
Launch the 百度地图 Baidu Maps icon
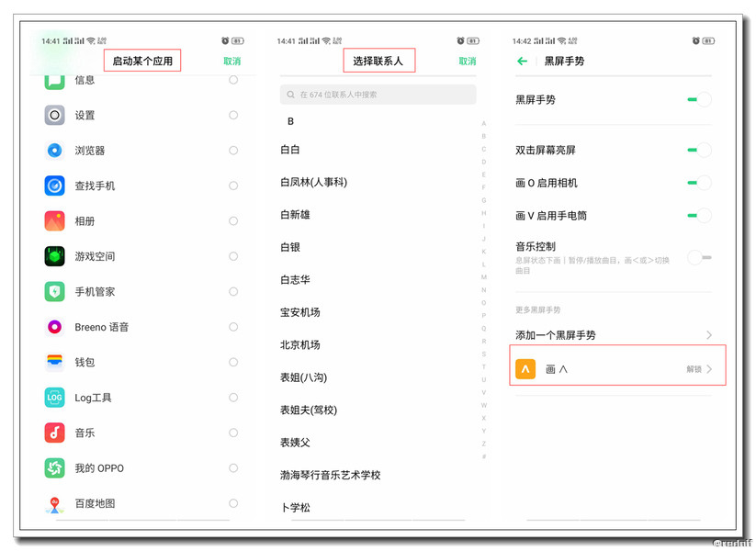coord(57,503)
